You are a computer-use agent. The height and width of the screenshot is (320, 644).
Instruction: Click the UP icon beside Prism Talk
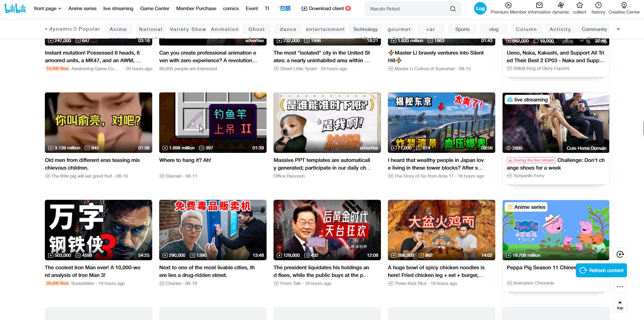click(276, 284)
